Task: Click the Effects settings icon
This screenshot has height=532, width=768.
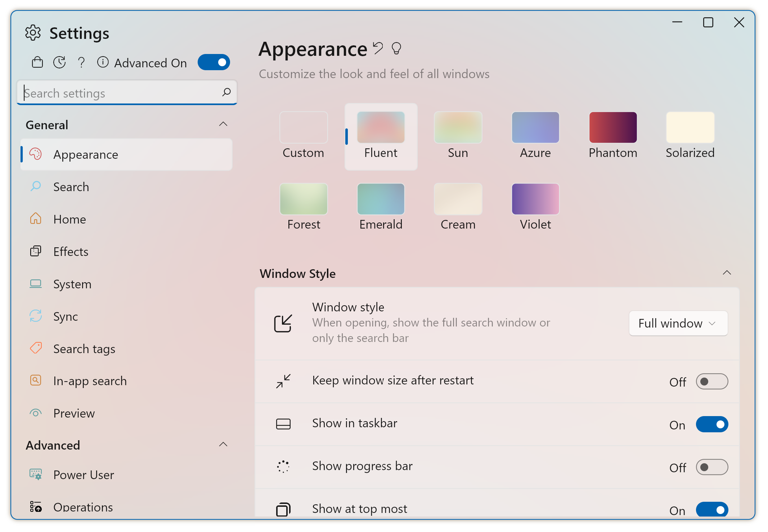Action: (36, 251)
